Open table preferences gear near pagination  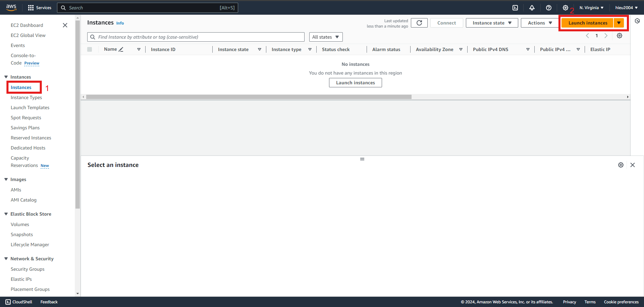click(x=620, y=36)
